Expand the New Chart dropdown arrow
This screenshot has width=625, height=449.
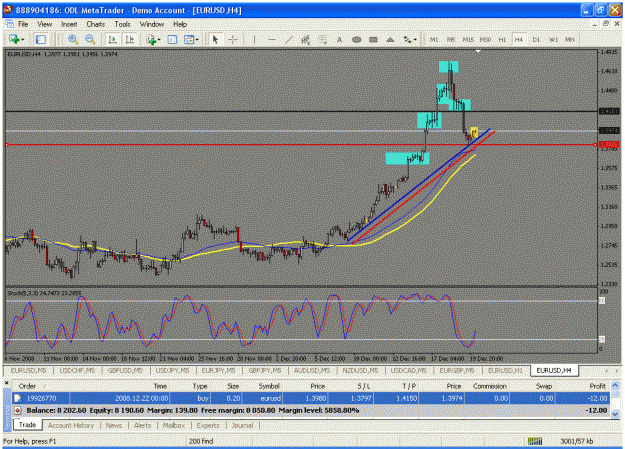tap(22, 39)
